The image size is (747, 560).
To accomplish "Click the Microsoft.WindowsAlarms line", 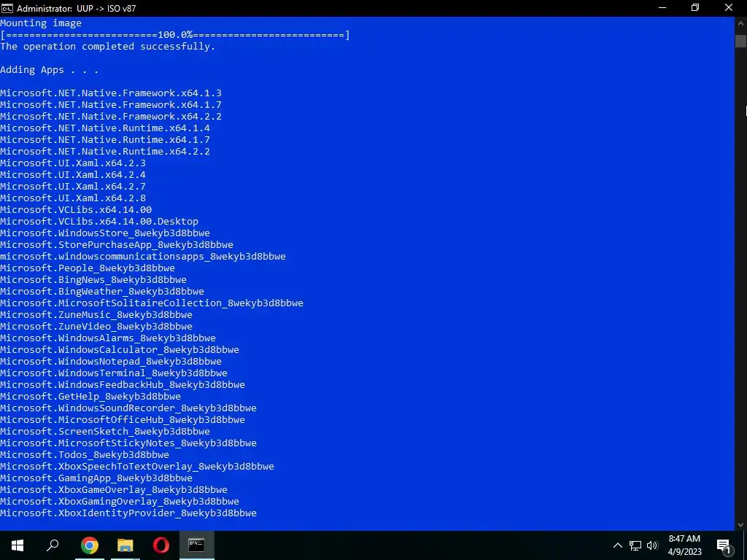I will point(108,338).
